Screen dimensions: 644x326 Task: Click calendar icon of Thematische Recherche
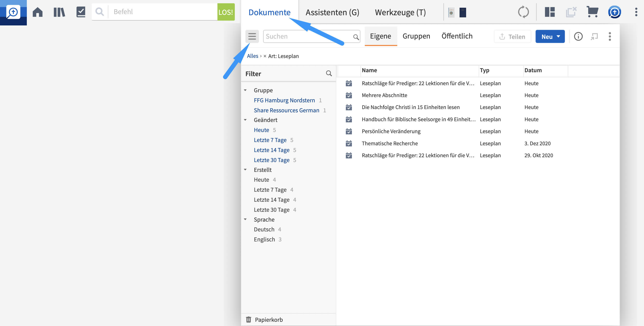pyautogui.click(x=349, y=143)
